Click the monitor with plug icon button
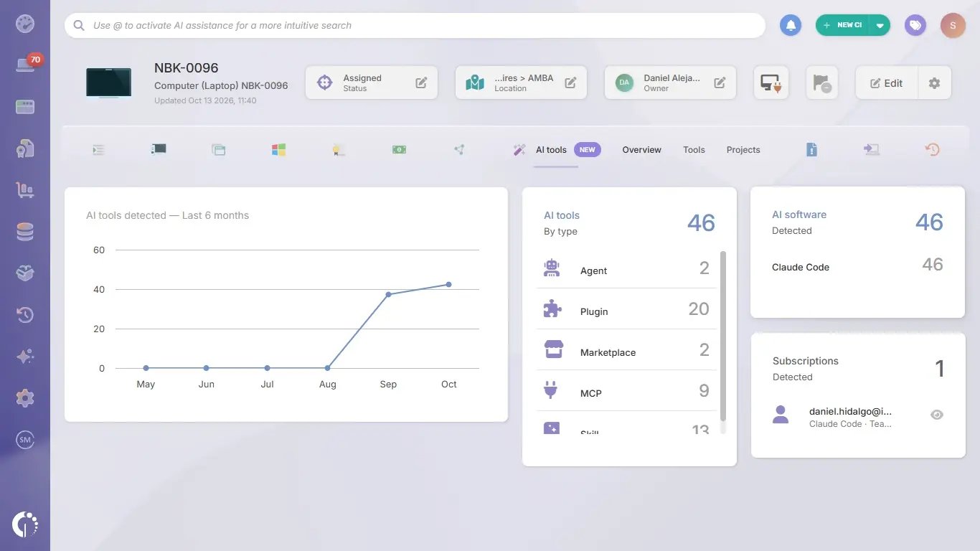Screen dimensions: 980x551 pos(771,83)
